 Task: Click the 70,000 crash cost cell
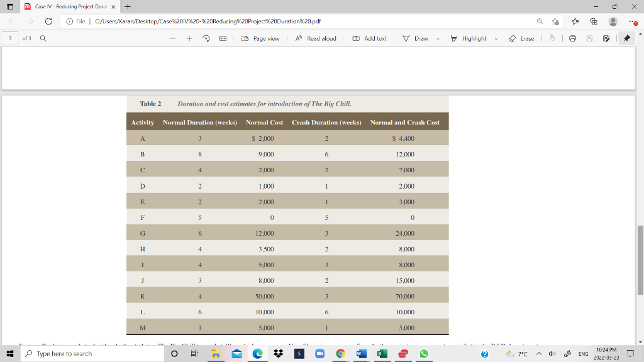tap(405, 297)
